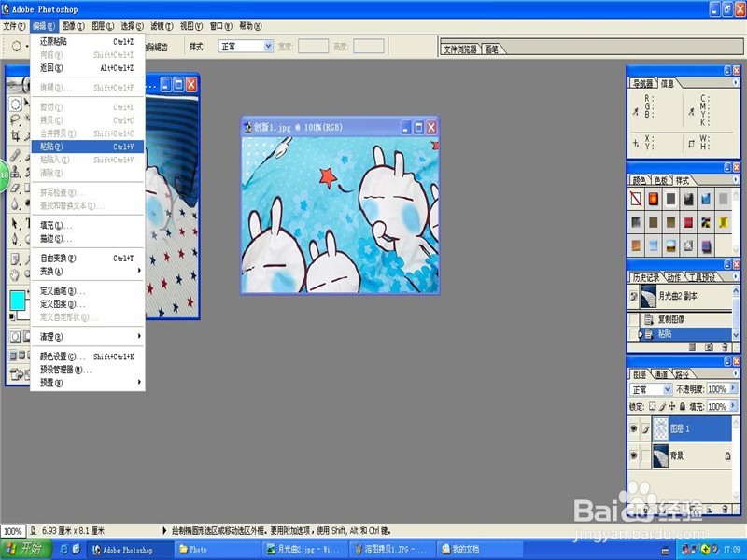Image resolution: width=747 pixels, height=560 pixels.
Task: Click the default colors mini icon
Action: pos(12,315)
